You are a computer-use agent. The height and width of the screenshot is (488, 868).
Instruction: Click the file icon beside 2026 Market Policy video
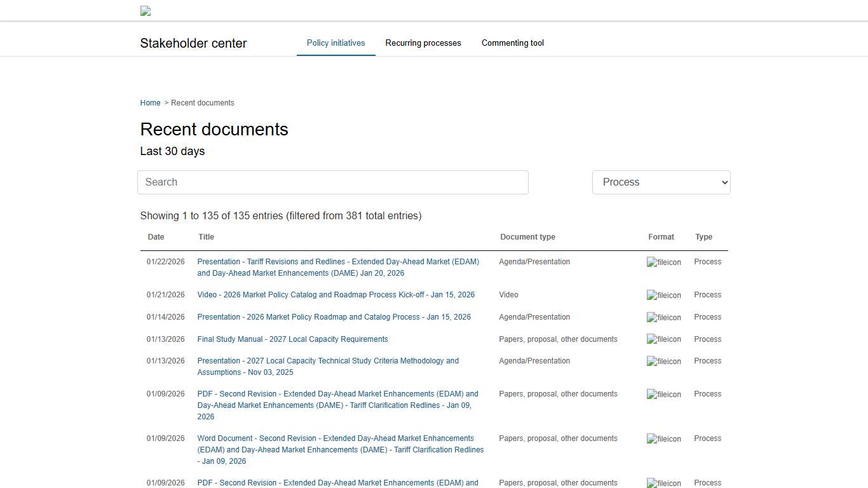[663, 295]
